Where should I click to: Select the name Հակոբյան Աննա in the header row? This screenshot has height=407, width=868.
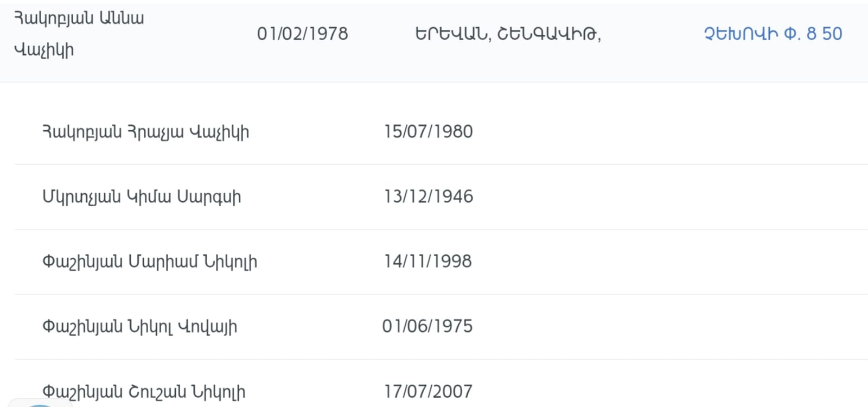pyautogui.click(x=79, y=18)
